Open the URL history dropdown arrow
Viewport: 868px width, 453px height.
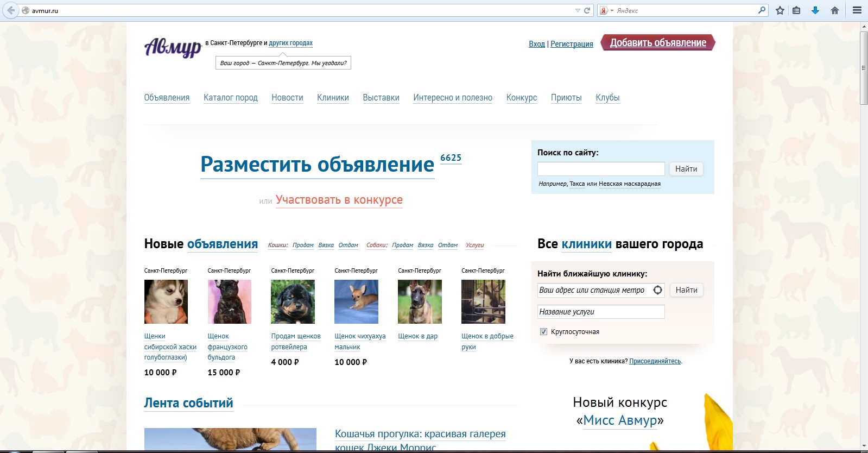click(578, 10)
